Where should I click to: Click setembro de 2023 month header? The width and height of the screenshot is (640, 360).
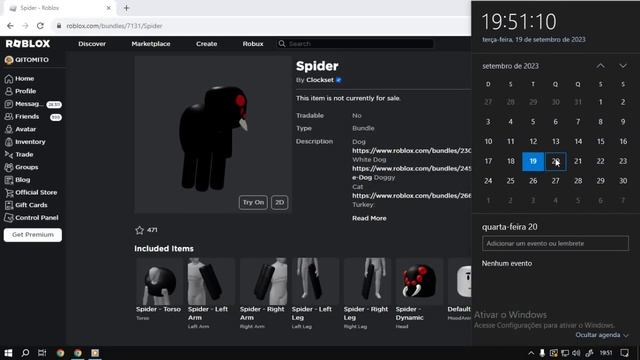coord(510,66)
